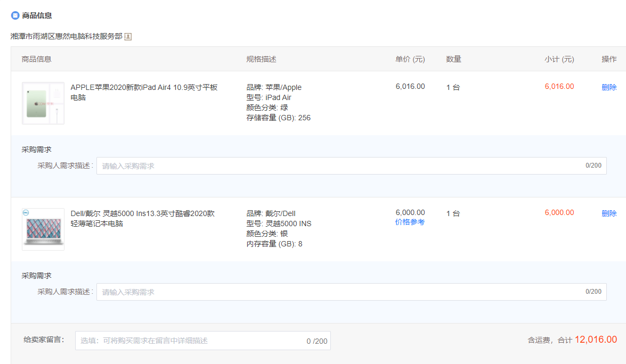Select 品牌: 戴尔/Dell spec line
This screenshot has height=364, width=626.
click(271, 213)
